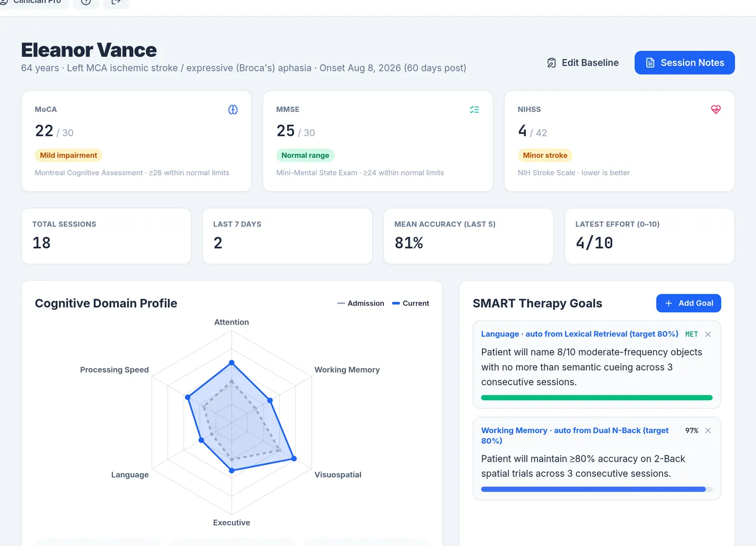The width and height of the screenshot is (756, 546).
Task: Click the Cognitive Domain Profile heading
Action: point(106,304)
